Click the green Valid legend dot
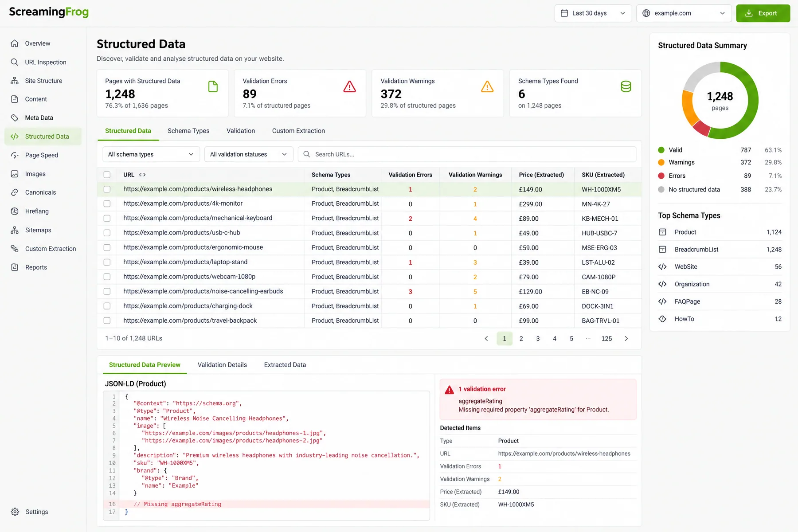798x532 pixels. 661,150
